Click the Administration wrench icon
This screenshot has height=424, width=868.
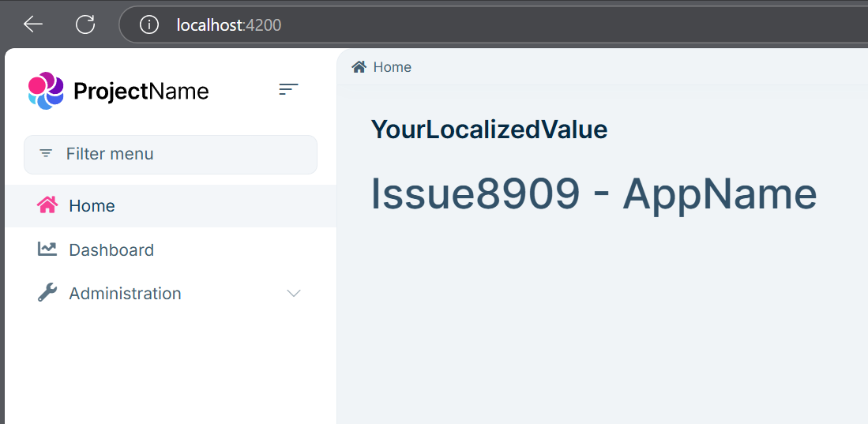click(47, 293)
